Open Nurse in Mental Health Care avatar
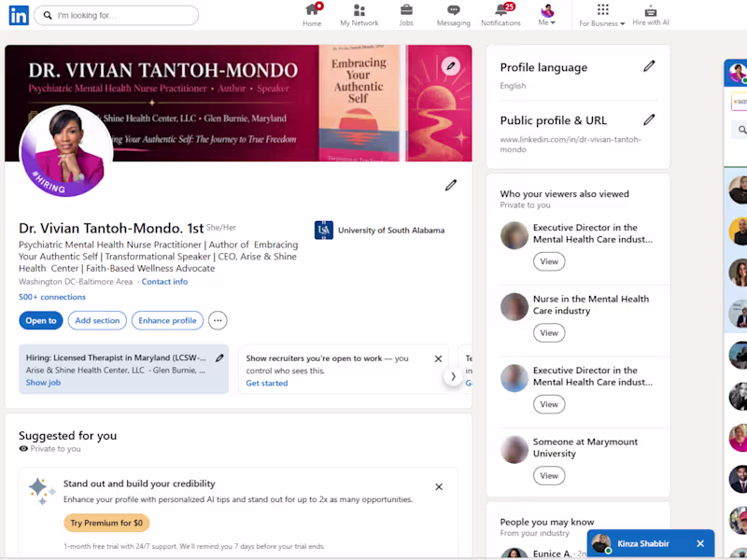The width and height of the screenshot is (747, 560). (x=514, y=307)
